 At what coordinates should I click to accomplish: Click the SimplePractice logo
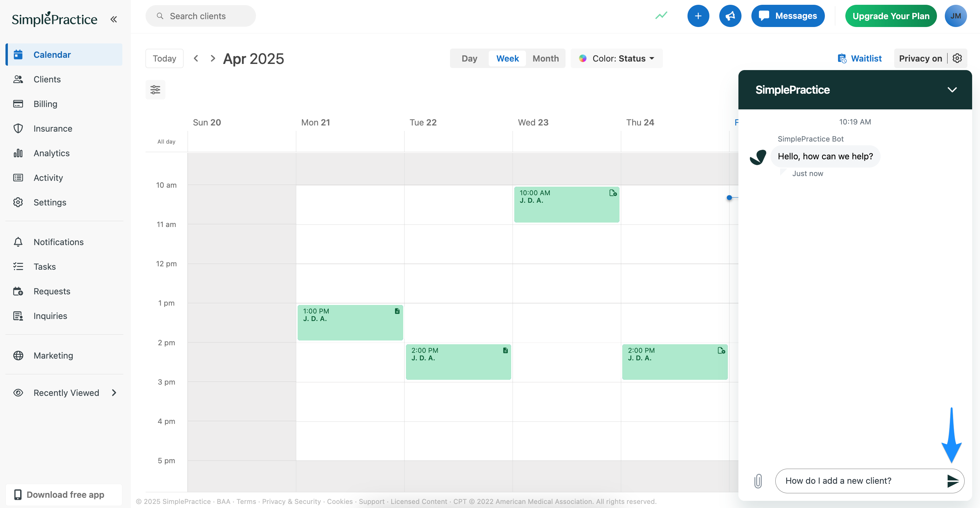click(54, 19)
